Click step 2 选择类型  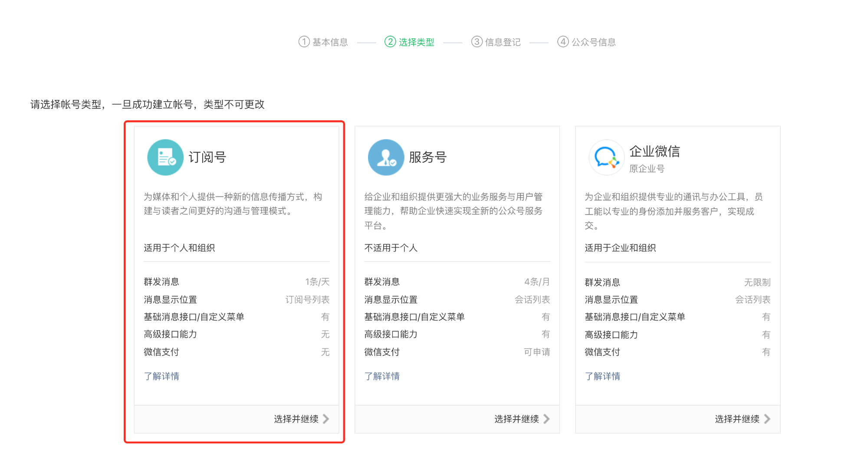coord(409,42)
